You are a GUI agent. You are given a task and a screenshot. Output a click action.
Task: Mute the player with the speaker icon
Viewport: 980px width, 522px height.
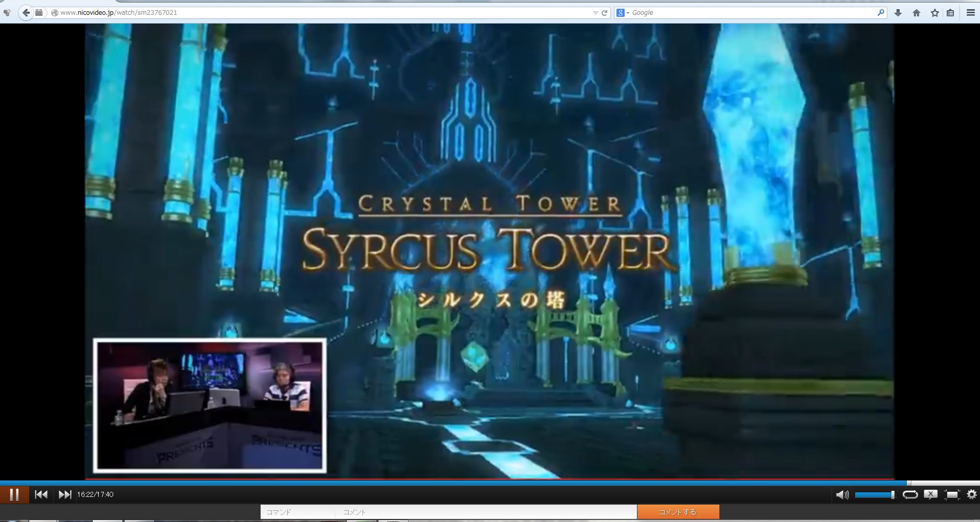842,494
